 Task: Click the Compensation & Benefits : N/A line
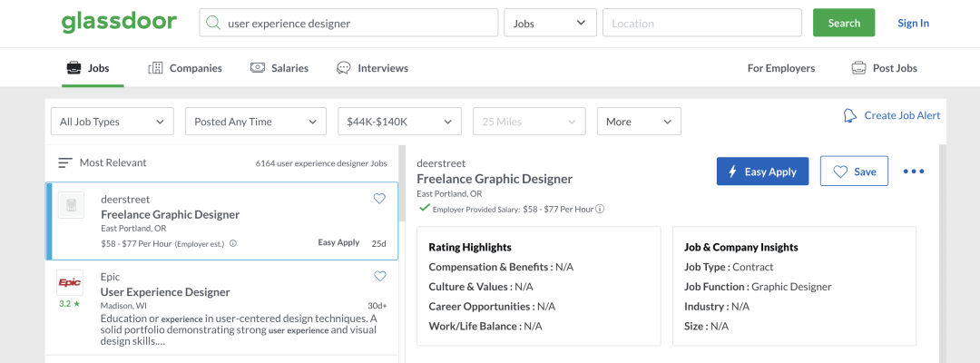coord(501,267)
